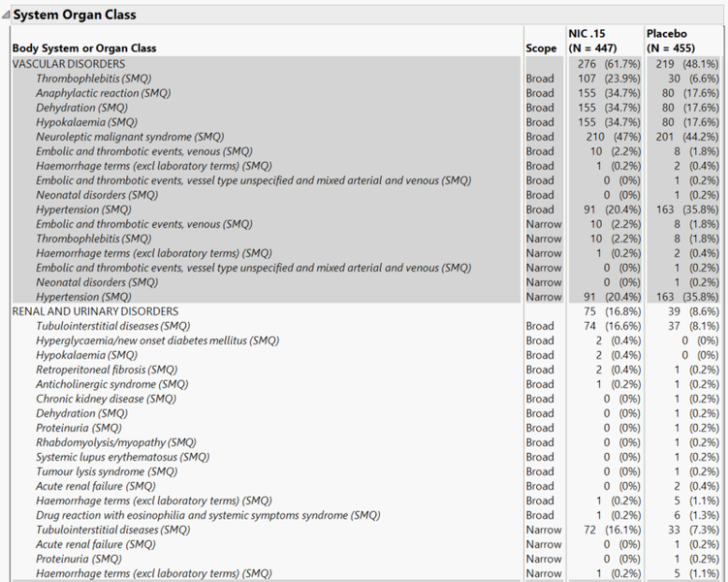Collapse the System Organ Class outline triangle
728x582 pixels.
[x=7, y=16]
